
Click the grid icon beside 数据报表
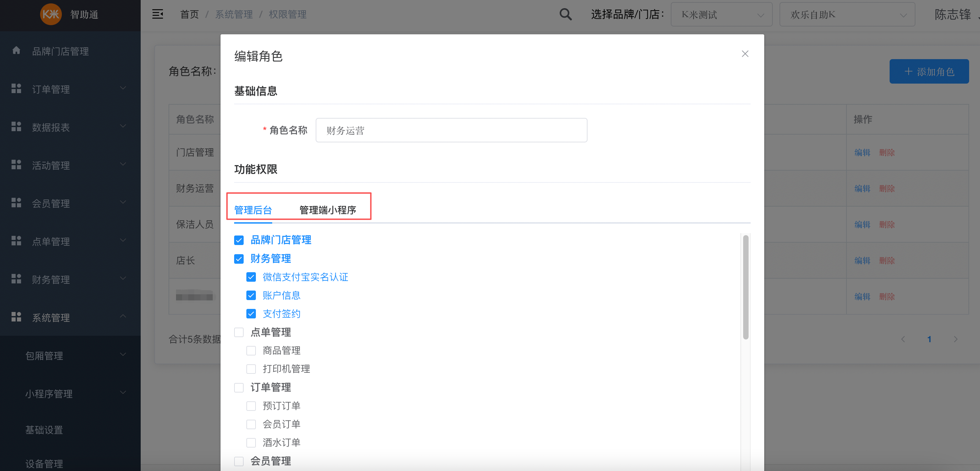tap(16, 127)
